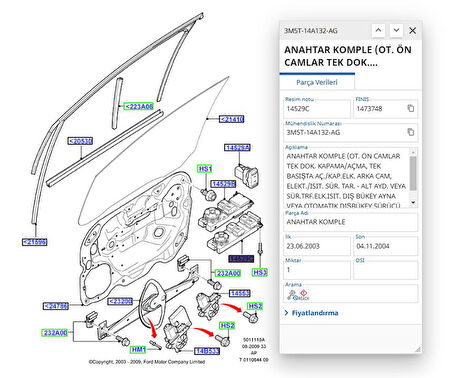This screenshot has height=378, width=452.
Task: Click the Son date field 04.11.2004
Action: [x=385, y=246]
